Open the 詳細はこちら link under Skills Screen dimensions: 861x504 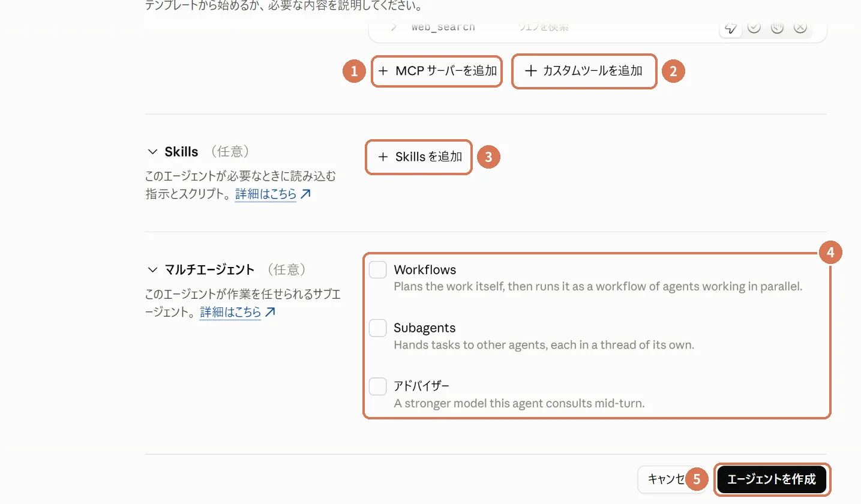coord(273,194)
